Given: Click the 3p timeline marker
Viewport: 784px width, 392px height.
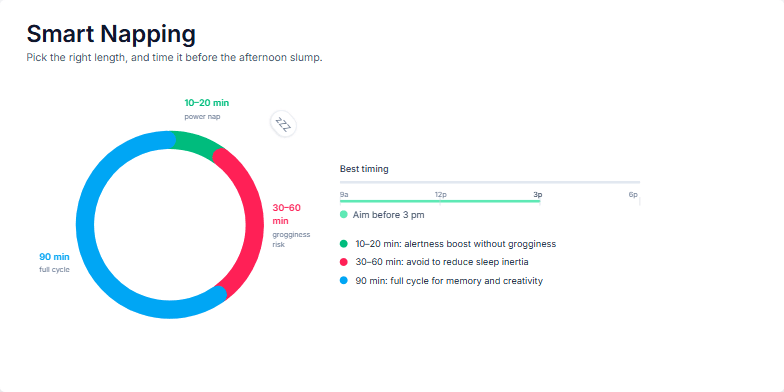Looking at the screenshot, I should point(538,194).
